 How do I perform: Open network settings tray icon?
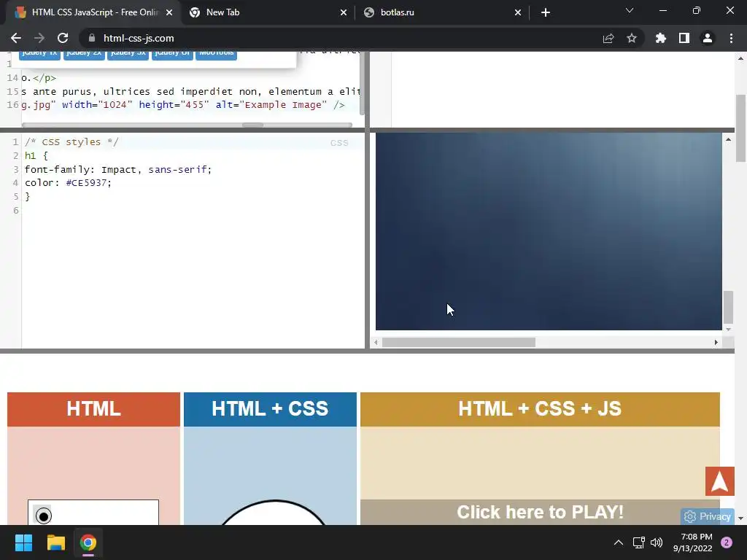638,542
